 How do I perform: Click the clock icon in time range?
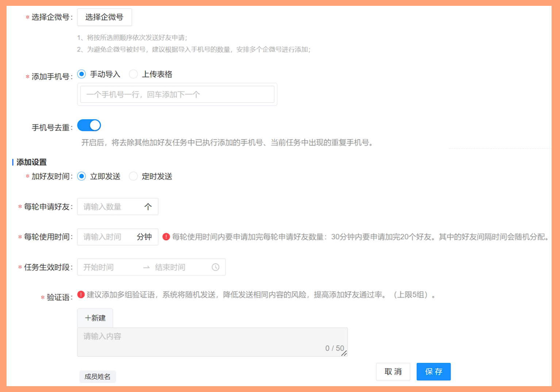(x=216, y=267)
